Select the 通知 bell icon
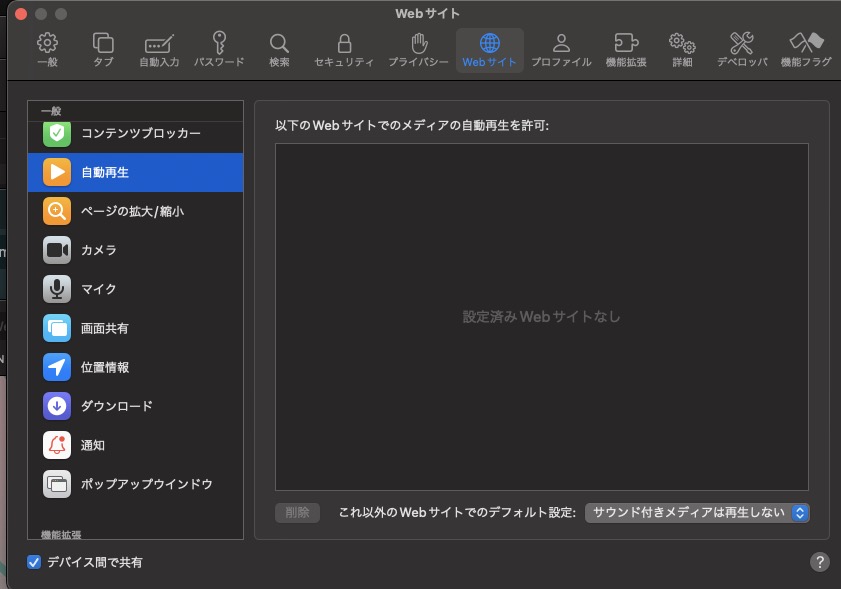841x589 pixels. pyautogui.click(x=57, y=445)
